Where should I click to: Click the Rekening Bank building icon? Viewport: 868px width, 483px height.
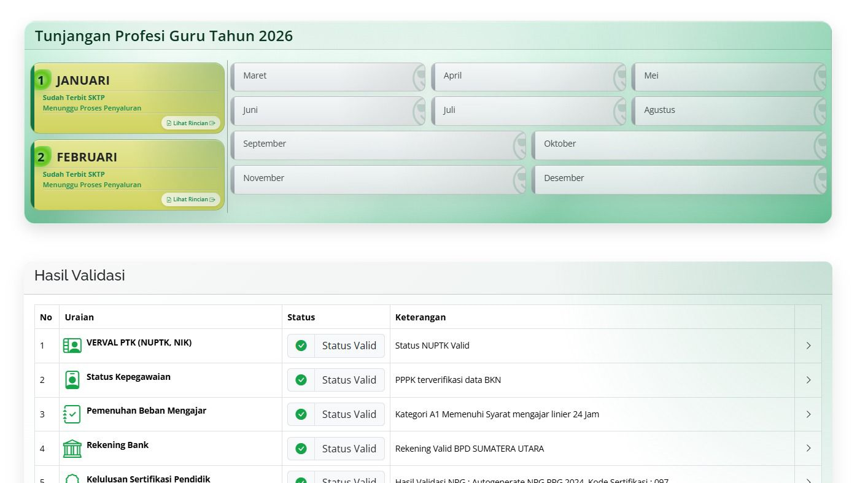coord(72,448)
